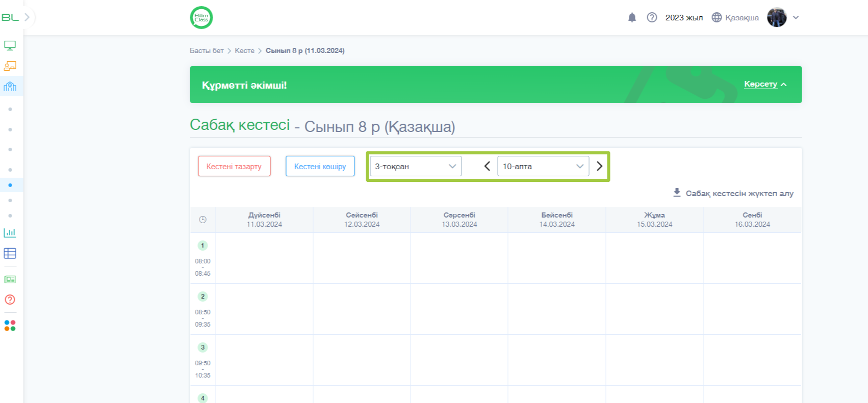The width and height of the screenshot is (868, 403).
Task: Open the 10-апта week dropdown
Action: click(x=543, y=166)
